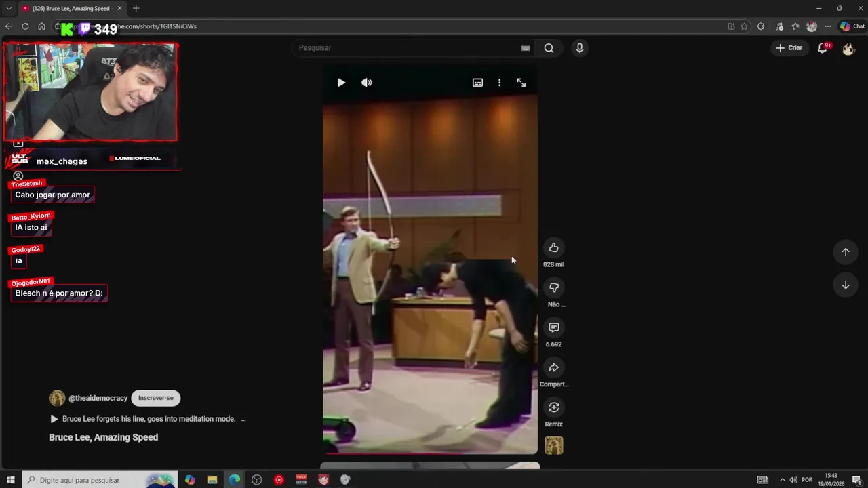
Task: Open the Short's three-dot options menu
Action: [499, 83]
